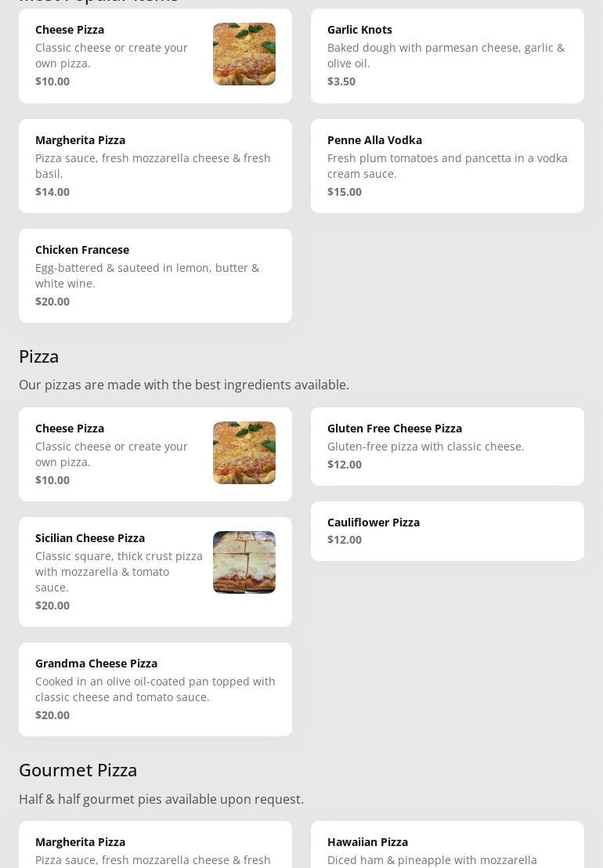Select the Garlic Knots menu item

[446, 56]
